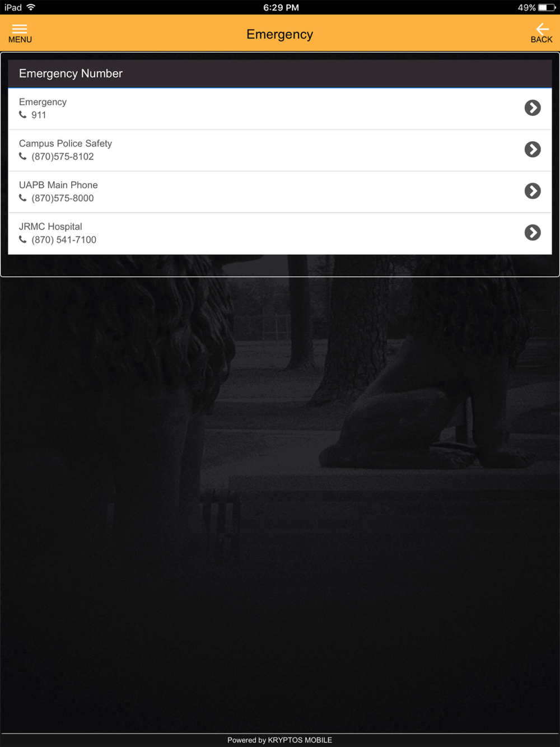Expand the Emergency 911 row chevron
The image size is (560, 747).
(533, 108)
